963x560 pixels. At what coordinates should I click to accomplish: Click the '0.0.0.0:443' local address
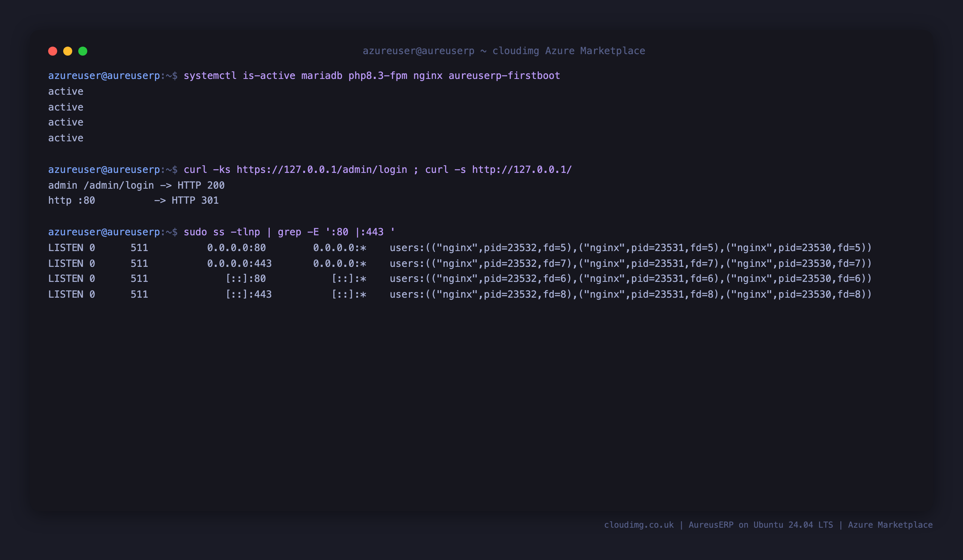[240, 263]
